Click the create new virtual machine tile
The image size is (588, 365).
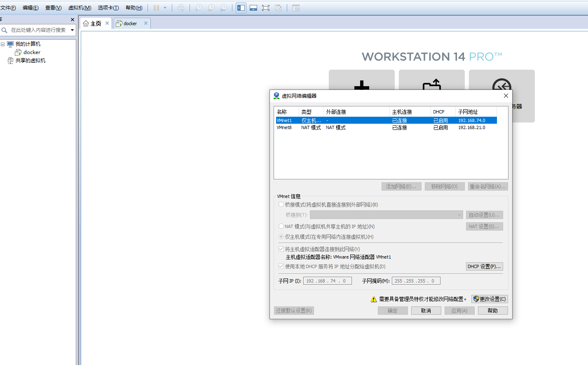tap(361, 80)
